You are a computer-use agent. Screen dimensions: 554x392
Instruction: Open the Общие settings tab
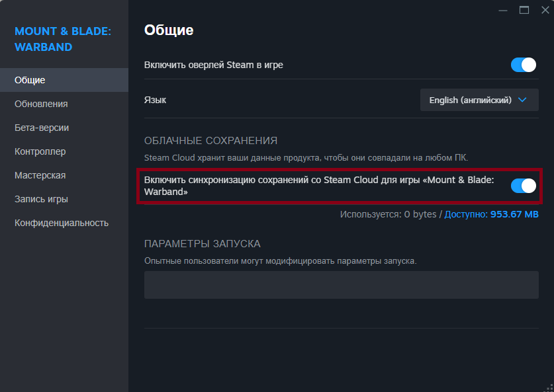pos(30,80)
